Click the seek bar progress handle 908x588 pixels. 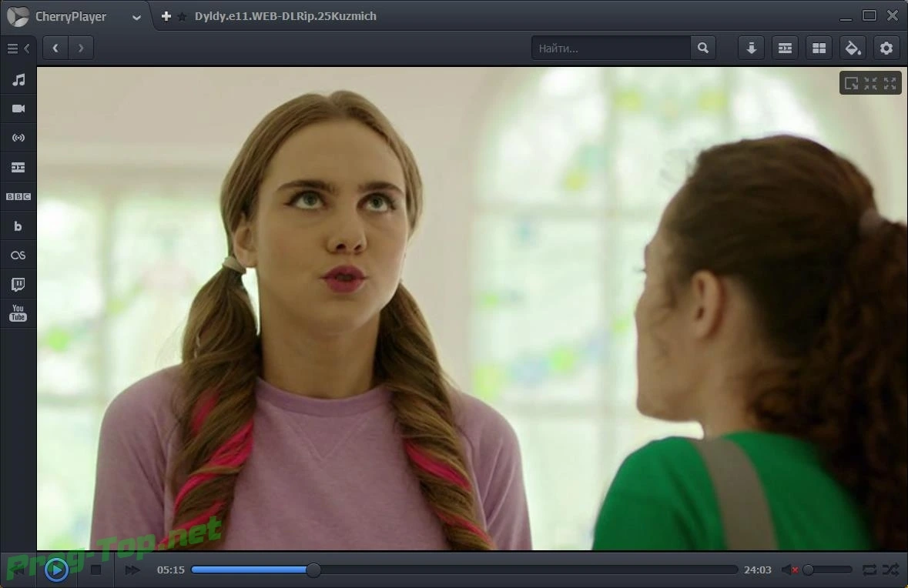tap(313, 570)
